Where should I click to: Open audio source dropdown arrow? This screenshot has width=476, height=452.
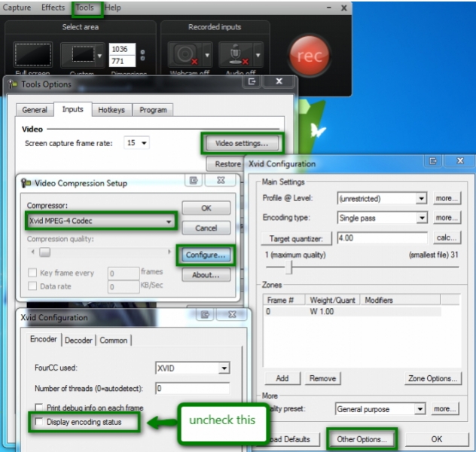click(258, 55)
